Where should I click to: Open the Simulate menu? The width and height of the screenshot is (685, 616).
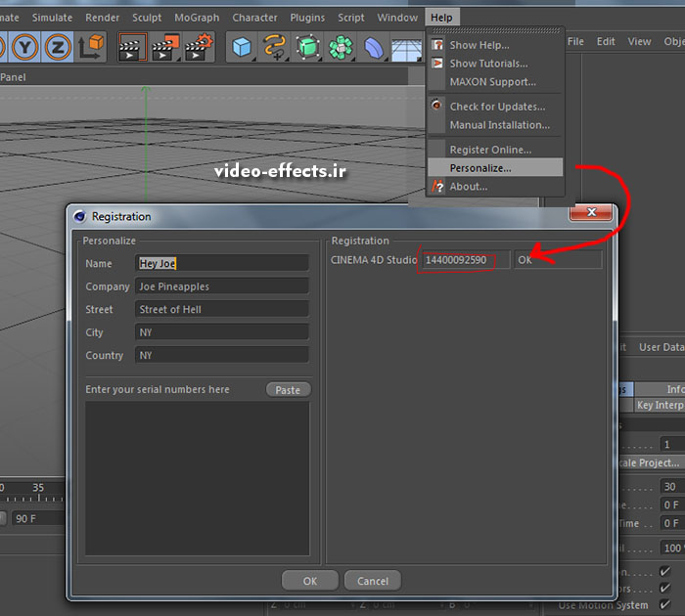[x=52, y=18]
